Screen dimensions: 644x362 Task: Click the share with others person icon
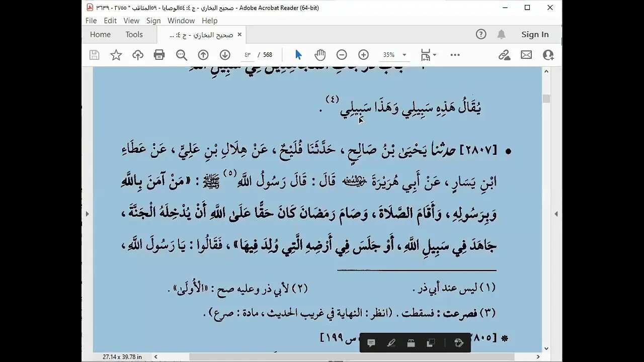tap(548, 55)
